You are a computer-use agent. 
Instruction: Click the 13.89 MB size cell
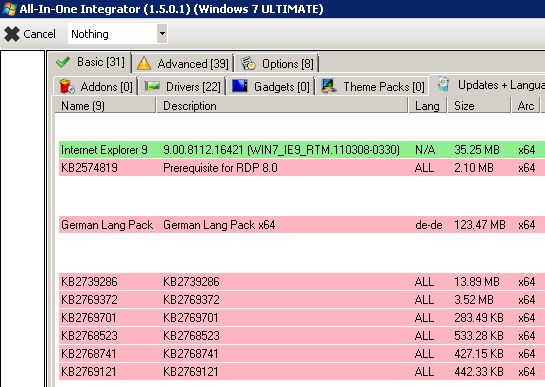click(477, 282)
